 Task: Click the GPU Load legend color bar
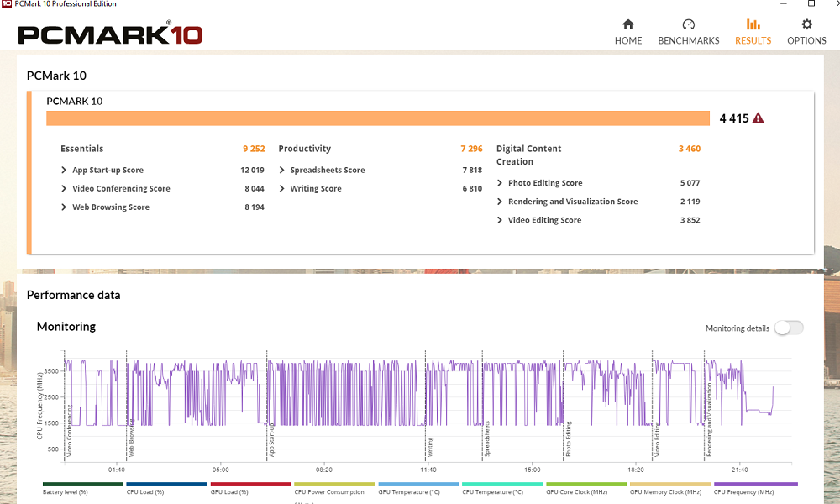pos(250,484)
